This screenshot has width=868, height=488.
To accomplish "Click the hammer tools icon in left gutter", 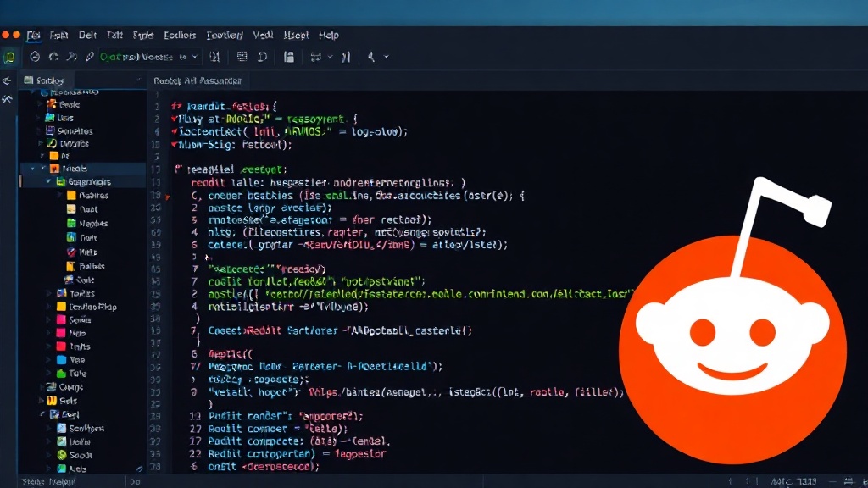I will [x=7, y=100].
